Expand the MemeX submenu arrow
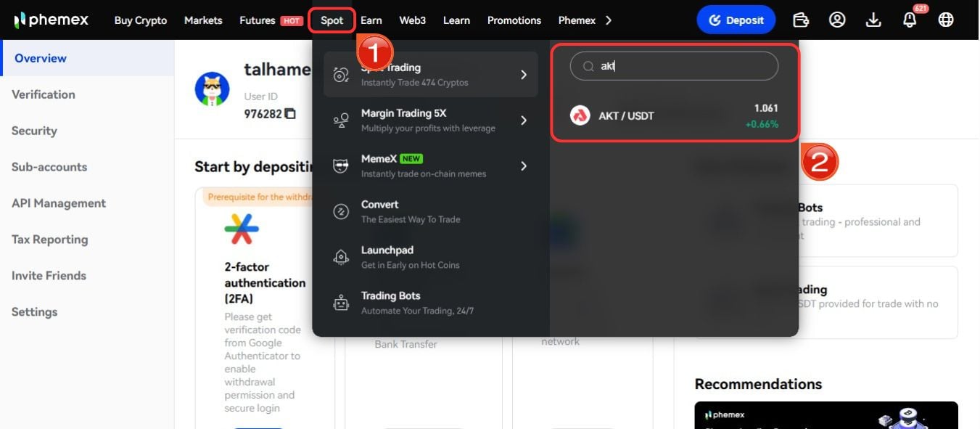Image resolution: width=980 pixels, height=429 pixels. [x=524, y=166]
